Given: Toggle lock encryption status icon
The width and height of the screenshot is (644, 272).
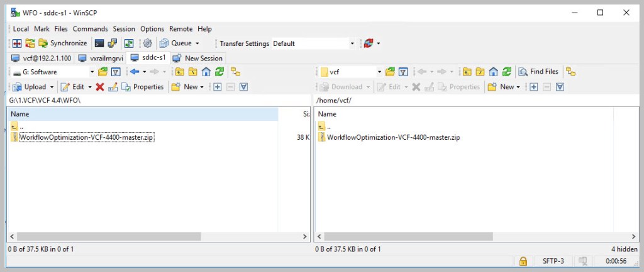Looking at the screenshot, I should pyautogui.click(x=523, y=261).
